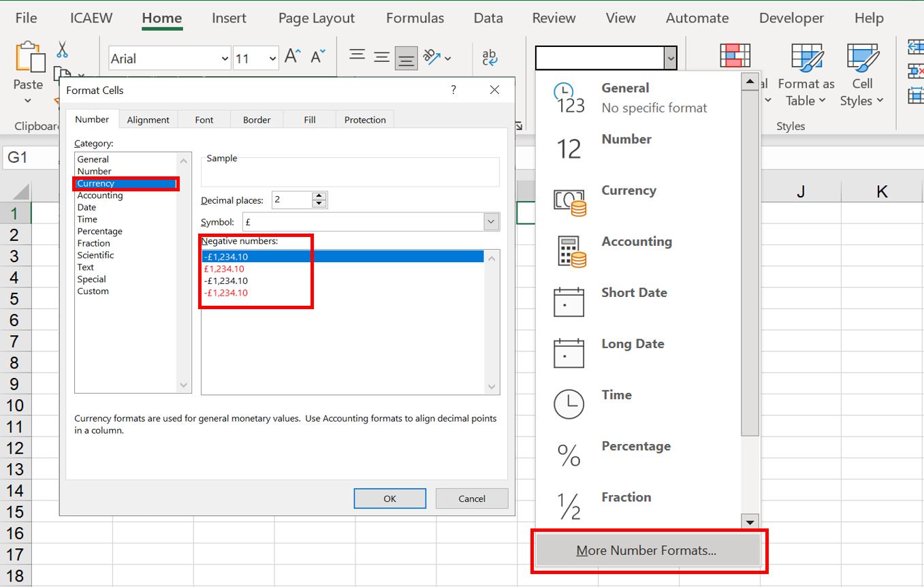This screenshot has height=587, width=924.
Task: Click the Increase Font Size icon
Action: [293, 57]
